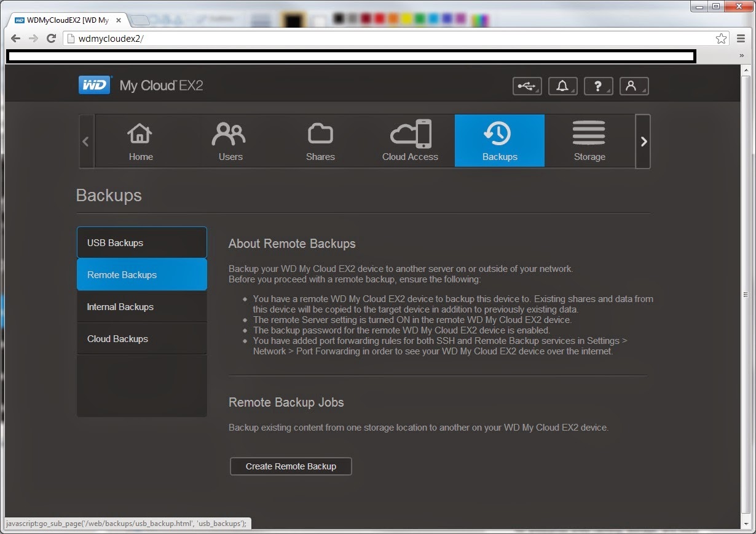Open the Users navigation tab
This screenshot has width=756, height=534.
click(x=230, y=141)
